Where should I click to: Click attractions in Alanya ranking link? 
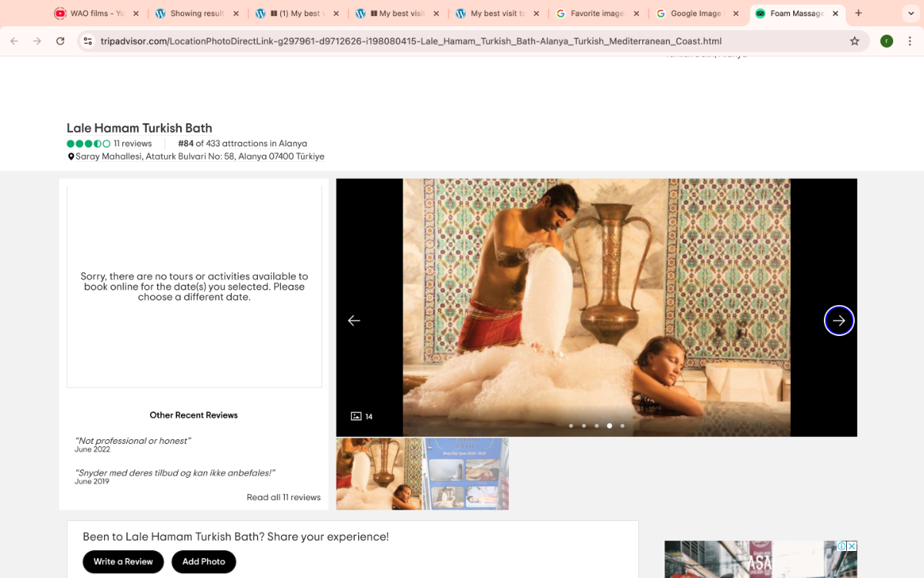(243, 143)
